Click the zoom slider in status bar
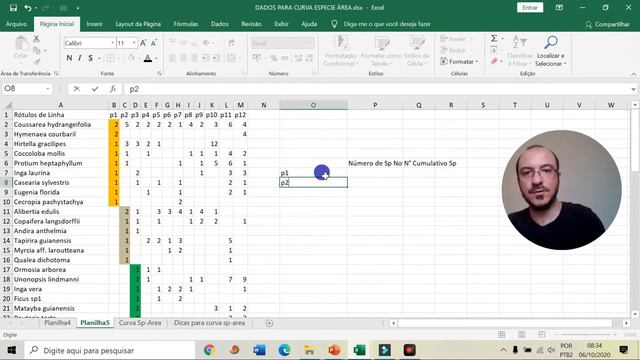Image resolution: width=640 pixels, height=360 pixels. tap(587, 335)
